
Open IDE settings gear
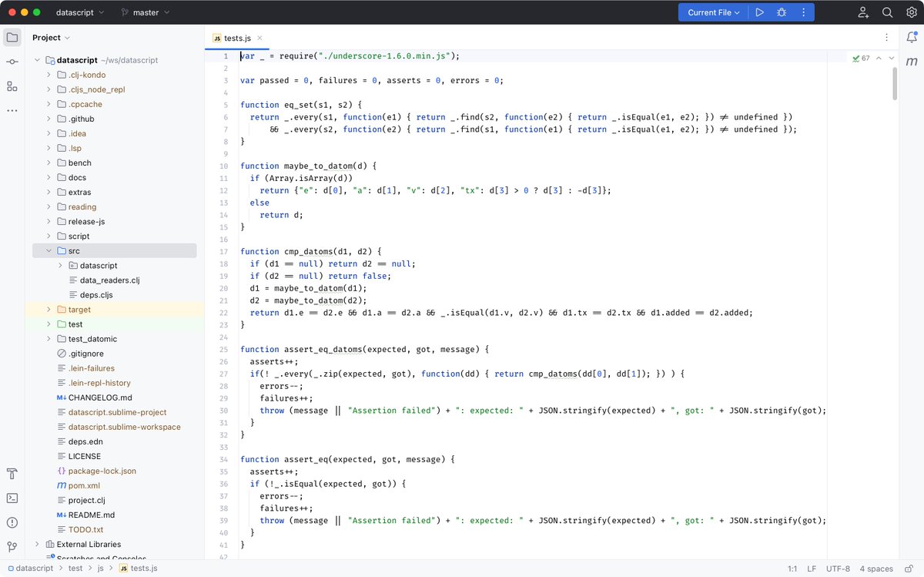coord(911,12)
